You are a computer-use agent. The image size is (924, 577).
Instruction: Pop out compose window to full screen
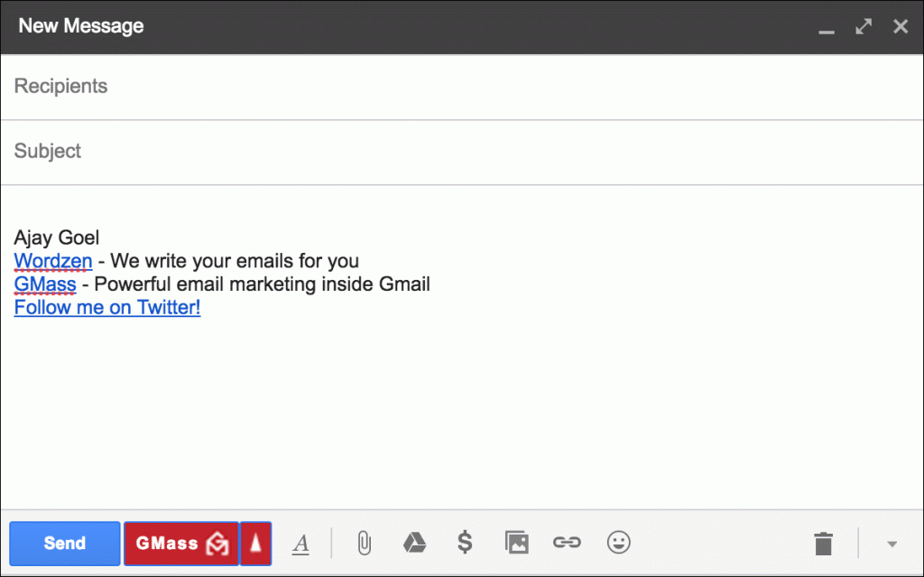[x=864, y=26]
